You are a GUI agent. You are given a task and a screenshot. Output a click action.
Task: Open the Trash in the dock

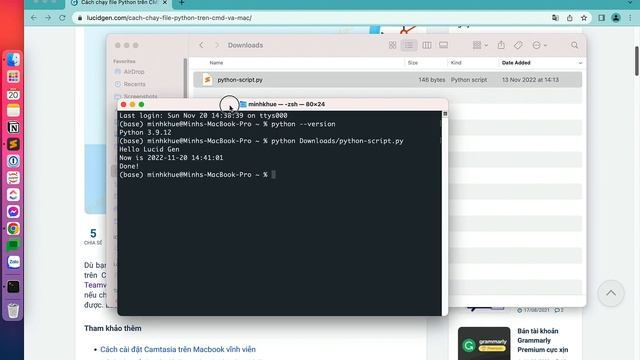pos(13,310)
